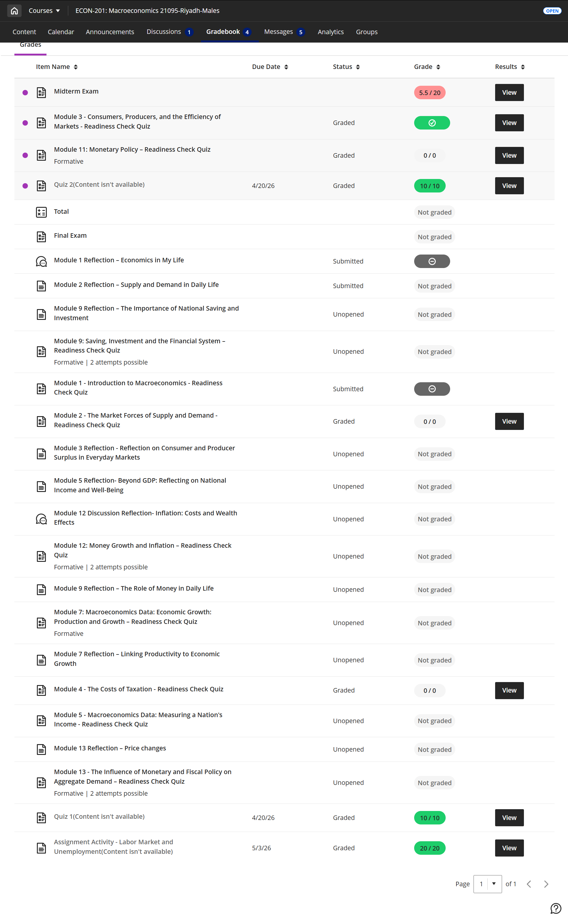Switch to the Discussions tab
568x924 pixels.
point(170,32)
